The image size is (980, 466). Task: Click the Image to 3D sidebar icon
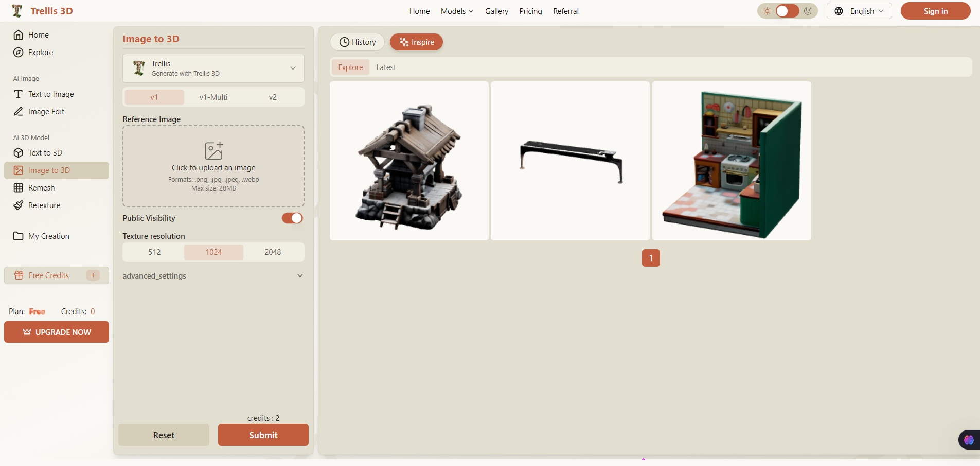pyautogui.click(x=19, y=170)
